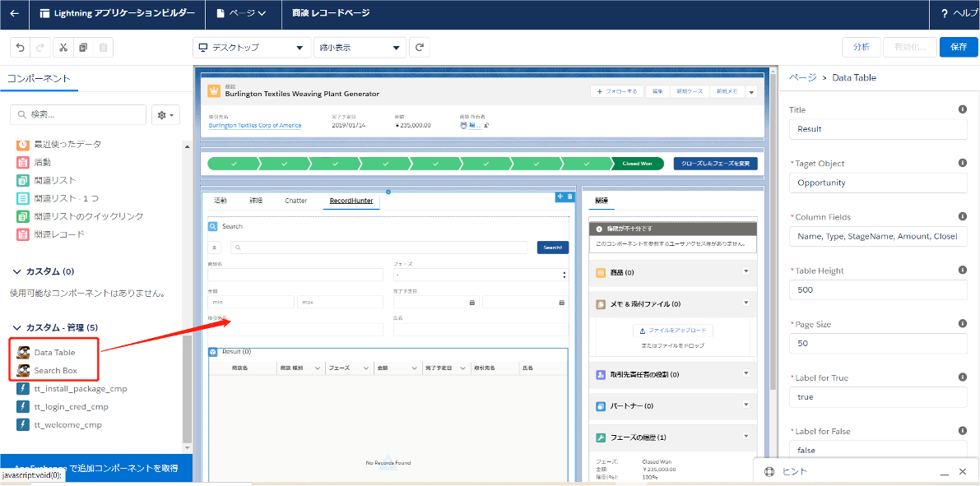Undo the last change
The image size is (980, 486).
point(20,48)
